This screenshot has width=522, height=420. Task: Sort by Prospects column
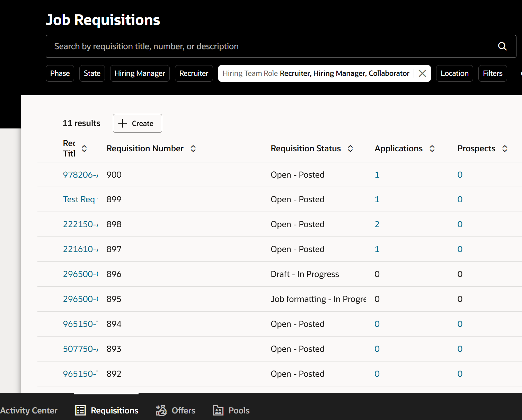(505, 149)
